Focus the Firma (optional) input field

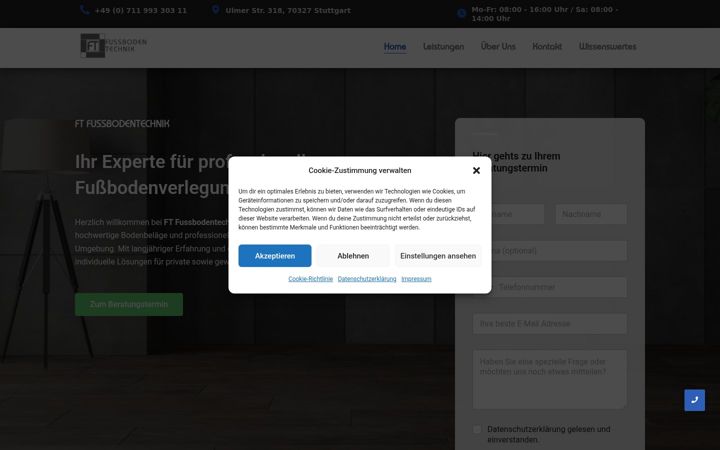pyautogui.click(x=550, y=251)
